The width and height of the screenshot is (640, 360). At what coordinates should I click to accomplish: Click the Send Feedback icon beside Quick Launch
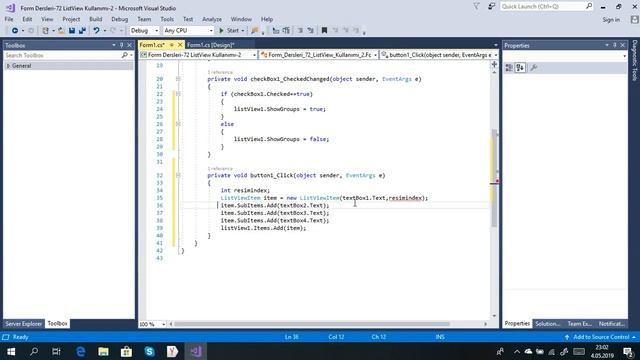pos(491,7)
